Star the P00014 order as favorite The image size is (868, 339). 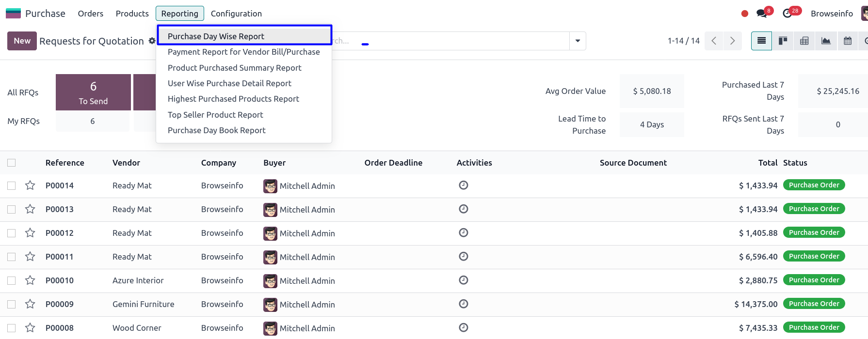click(x=30, y=185)
